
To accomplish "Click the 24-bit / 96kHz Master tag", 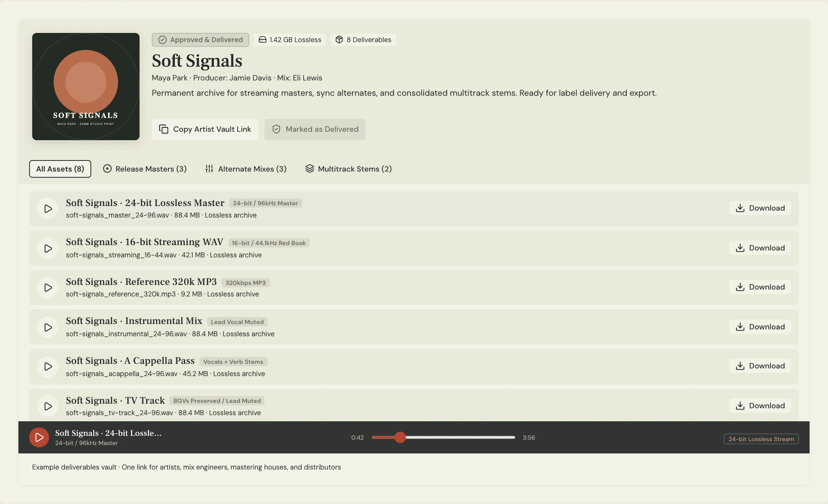I will (x=266, y=203).
